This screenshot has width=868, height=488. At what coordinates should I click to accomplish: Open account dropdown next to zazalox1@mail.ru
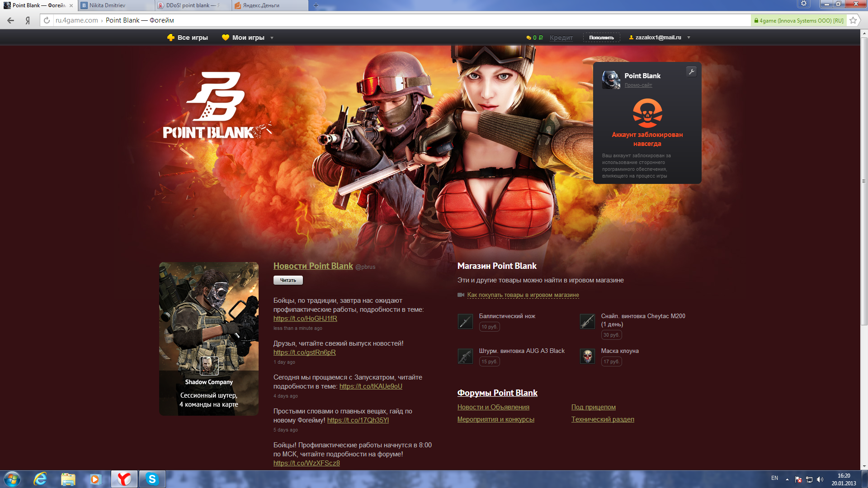tap(689, 38)
